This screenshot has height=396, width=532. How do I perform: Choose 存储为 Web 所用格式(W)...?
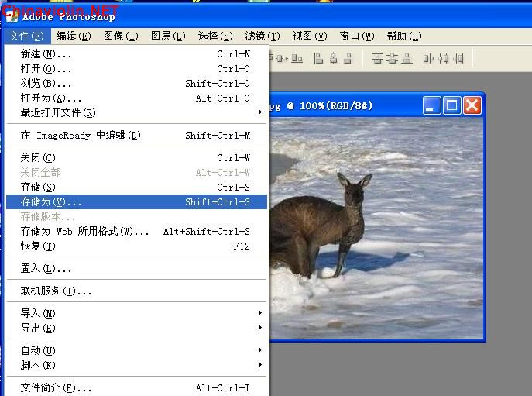[x=136, y=232]
